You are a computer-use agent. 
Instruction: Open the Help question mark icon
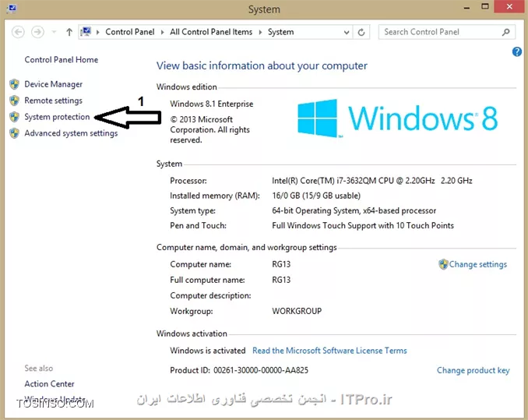click(x=516, y=51)
